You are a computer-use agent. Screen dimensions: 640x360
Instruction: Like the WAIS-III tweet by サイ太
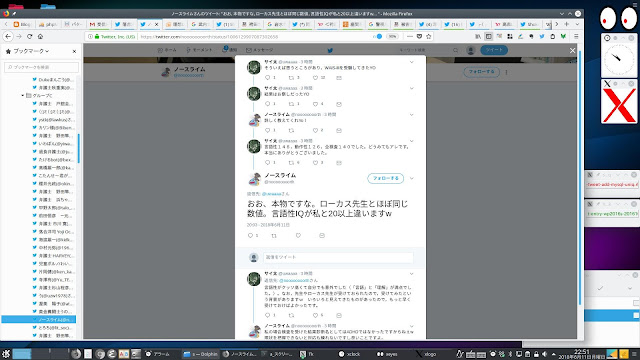315,78
